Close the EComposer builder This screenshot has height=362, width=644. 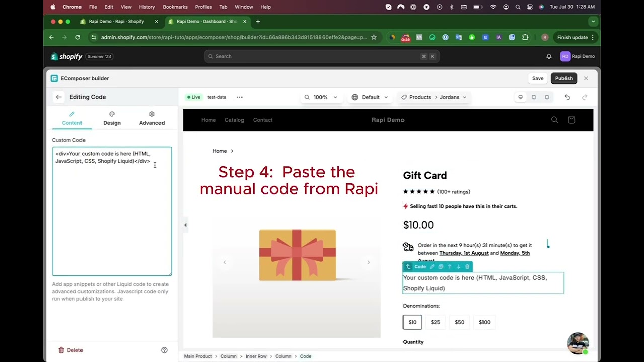tap(586, 78)
